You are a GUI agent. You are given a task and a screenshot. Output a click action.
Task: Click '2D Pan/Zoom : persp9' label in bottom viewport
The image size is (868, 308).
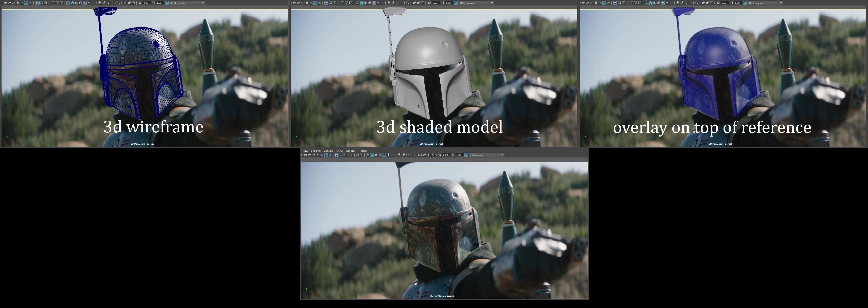pyautogui.click(x=442, y=296)
